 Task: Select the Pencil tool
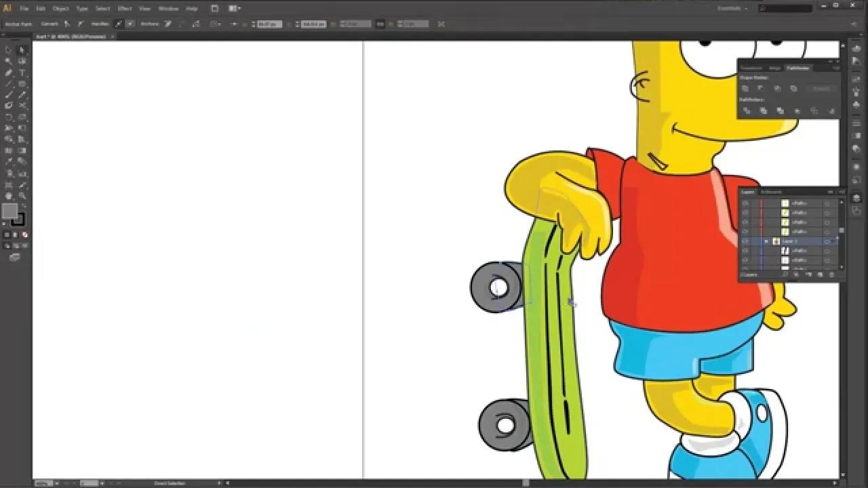click(x=22, y=95)
